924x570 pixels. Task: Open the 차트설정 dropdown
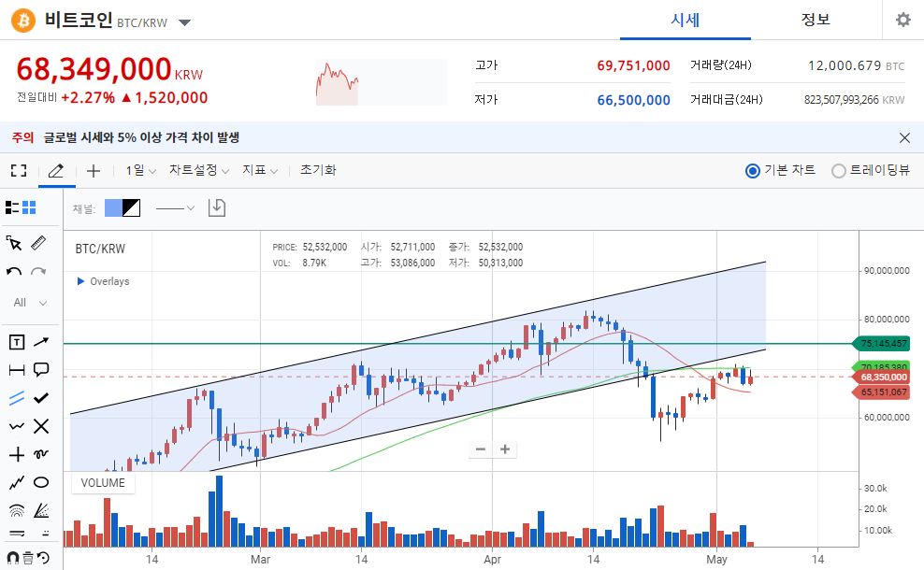click(199, 171)
